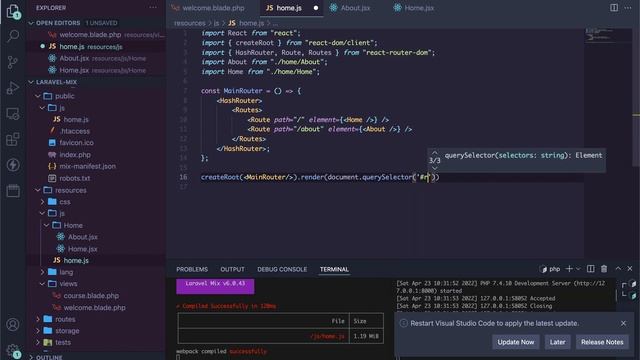Select the TERMINAL panel tab

click(x=334, y=269)
